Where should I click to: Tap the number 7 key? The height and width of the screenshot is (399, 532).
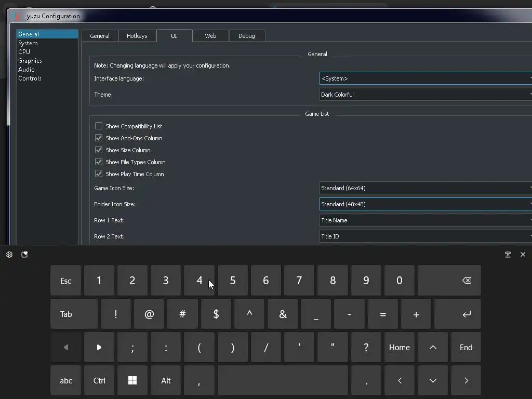click(x=299, y=280)
